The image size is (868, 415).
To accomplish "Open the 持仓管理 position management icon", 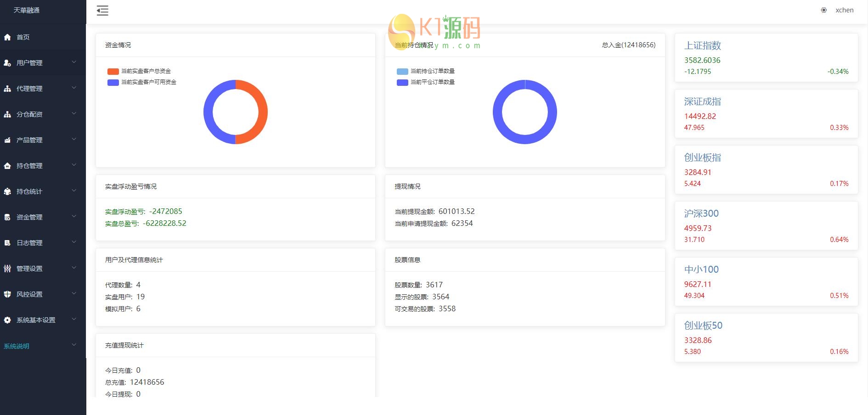I will 7,166.
